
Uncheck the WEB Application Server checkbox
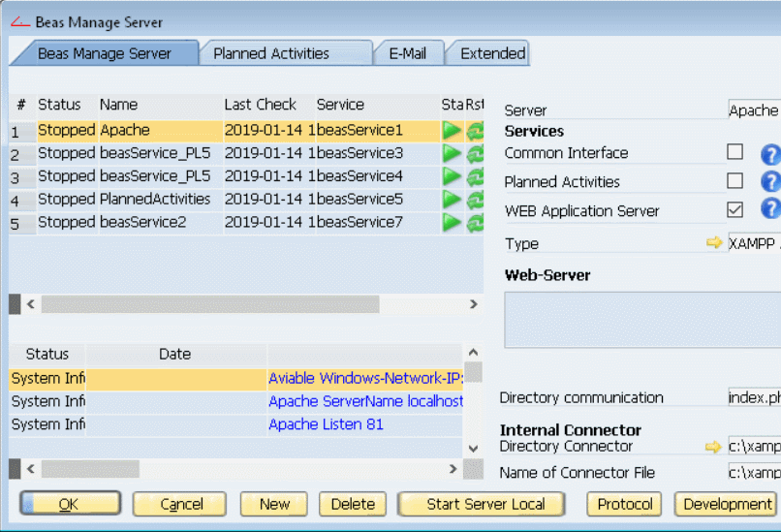(735, 210)
